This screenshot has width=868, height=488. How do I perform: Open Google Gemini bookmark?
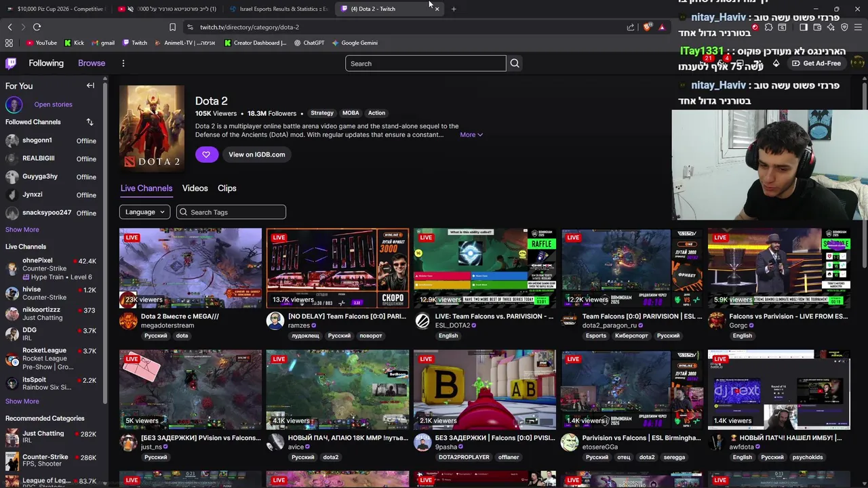point(355,43)
